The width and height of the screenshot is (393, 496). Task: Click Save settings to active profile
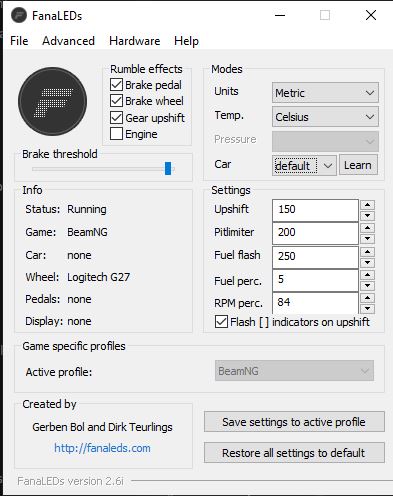[294, 422]
